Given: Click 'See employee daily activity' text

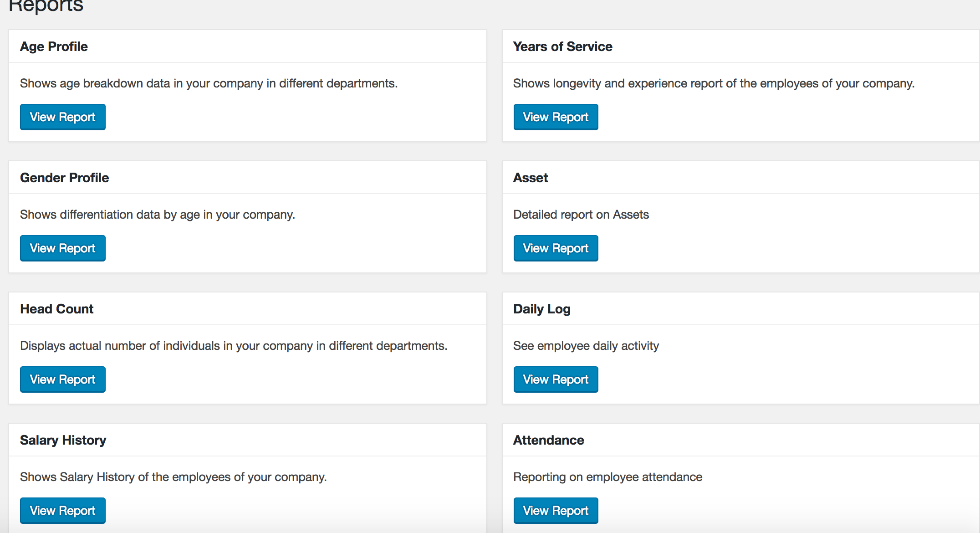Looking at the screenshot, I should click(586, 346).
